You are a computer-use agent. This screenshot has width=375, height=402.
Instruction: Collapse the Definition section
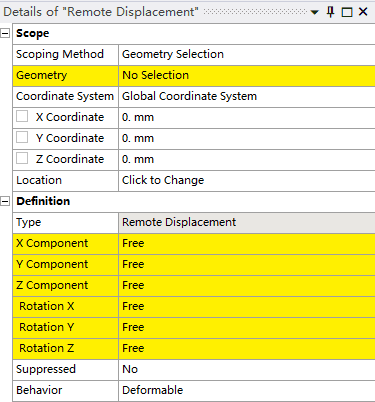point(5,201)
